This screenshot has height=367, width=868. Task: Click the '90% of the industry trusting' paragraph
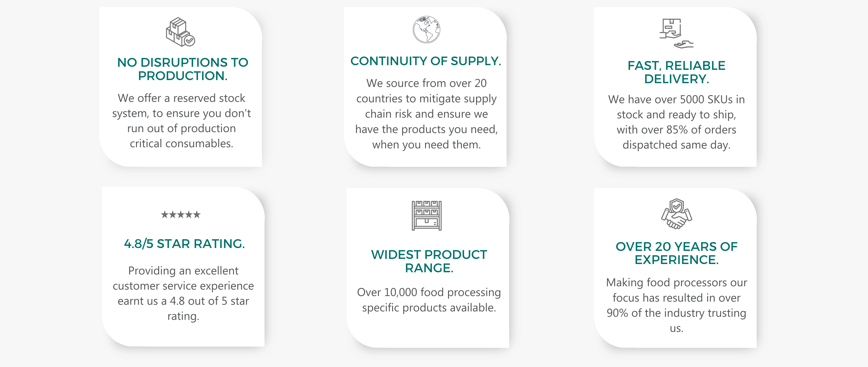[677, 305]
